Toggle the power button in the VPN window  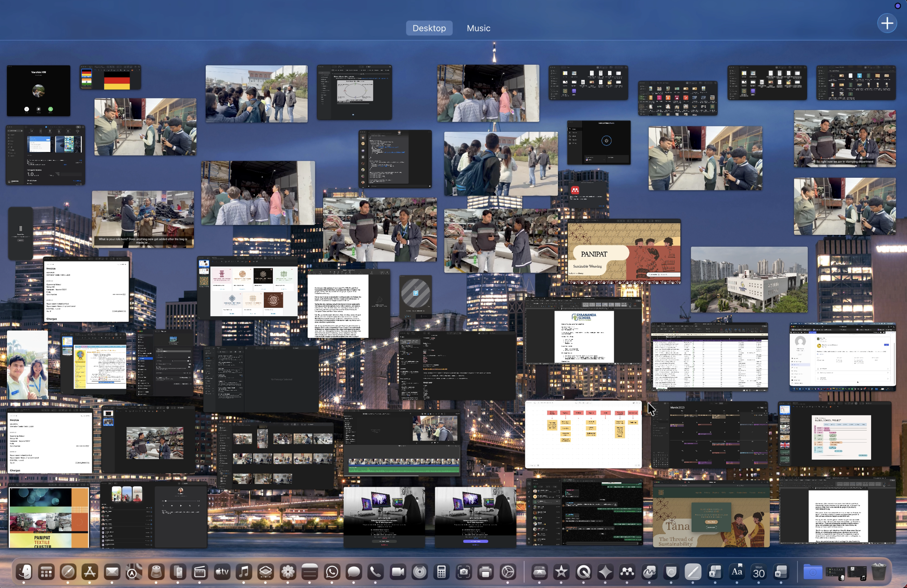(x=607, y=141)
